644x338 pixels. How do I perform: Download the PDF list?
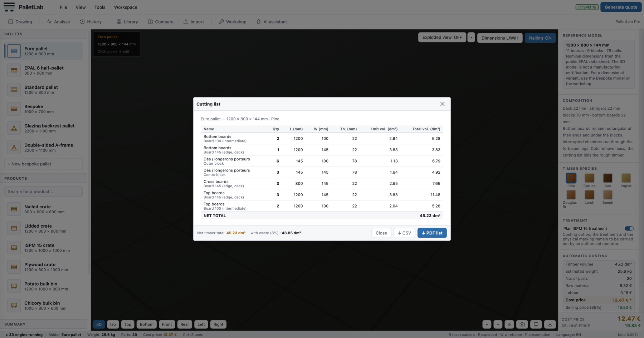tap(432, 233)
